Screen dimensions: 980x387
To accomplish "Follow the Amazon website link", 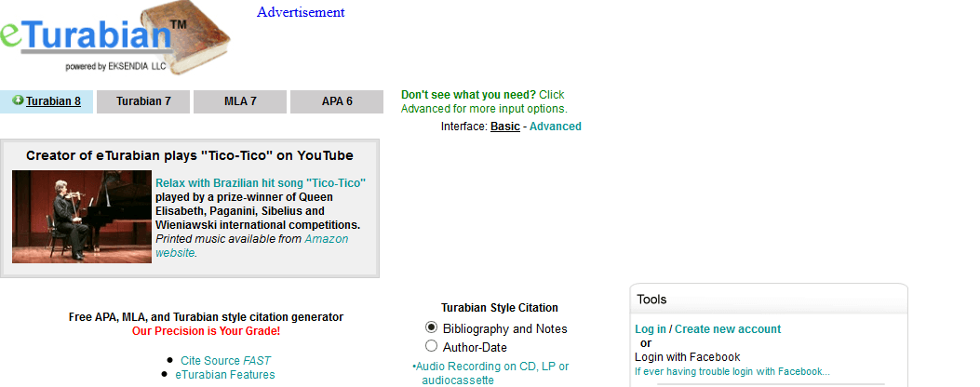I will (326, 239).
